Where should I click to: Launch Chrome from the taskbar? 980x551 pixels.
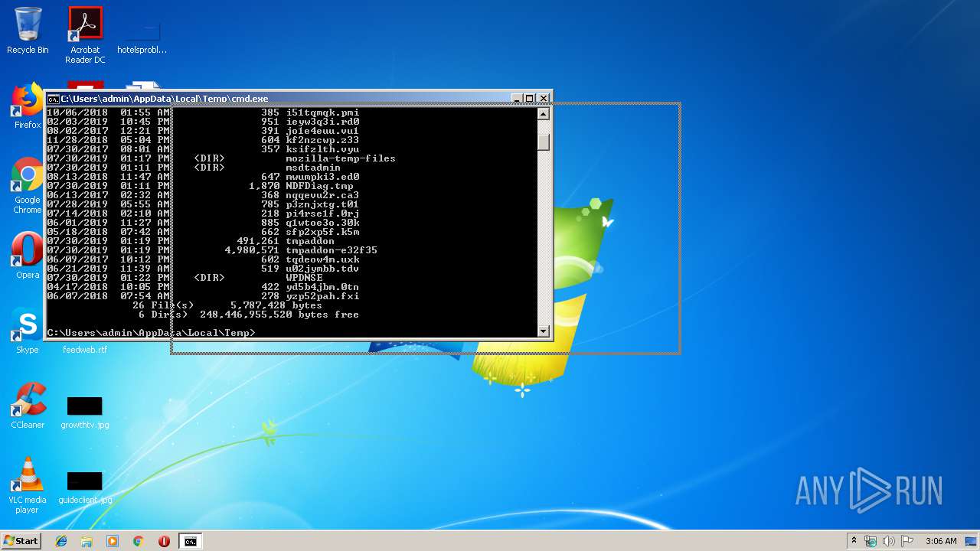(138, 541)
